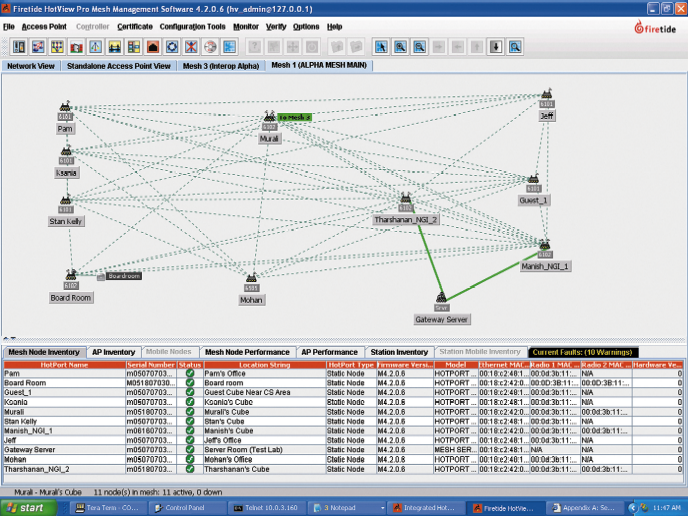Click the zoom in magnifier icon

point(400,47)
